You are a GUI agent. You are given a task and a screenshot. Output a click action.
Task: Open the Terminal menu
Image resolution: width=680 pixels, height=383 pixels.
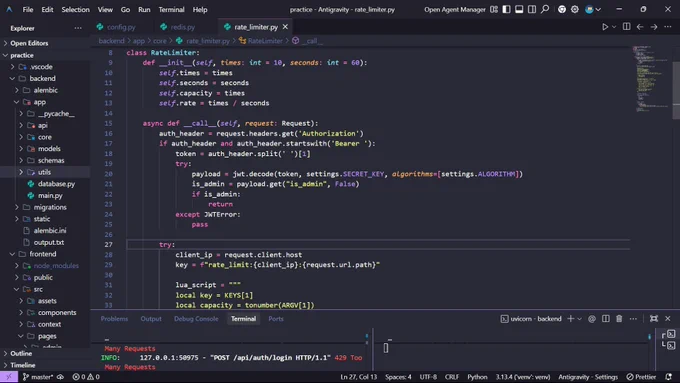171,10
